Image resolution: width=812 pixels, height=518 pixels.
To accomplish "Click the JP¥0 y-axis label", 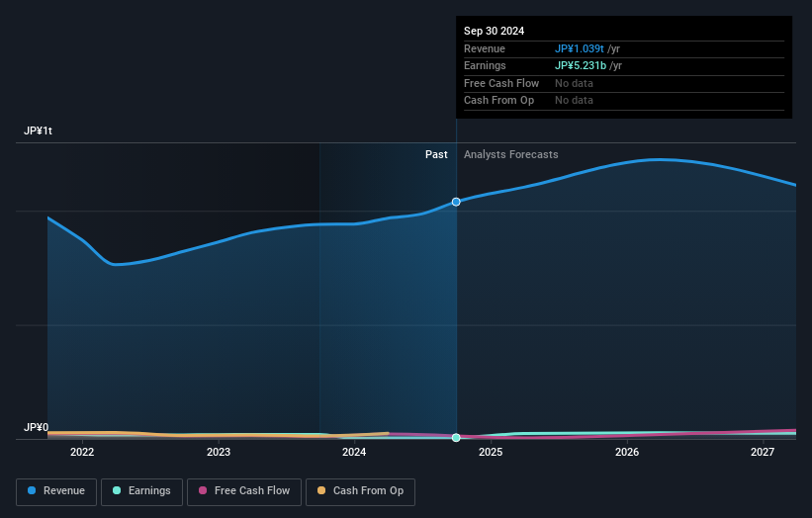I will tap(36, 427).
